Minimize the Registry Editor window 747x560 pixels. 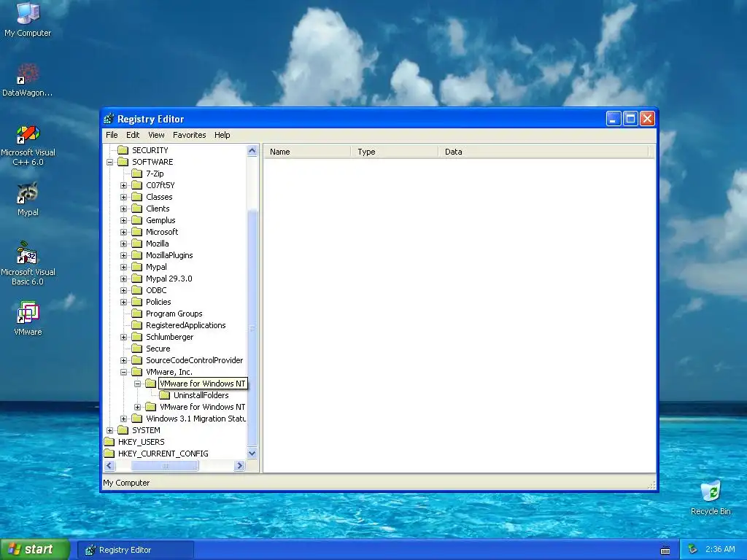[x=614, y=119]
